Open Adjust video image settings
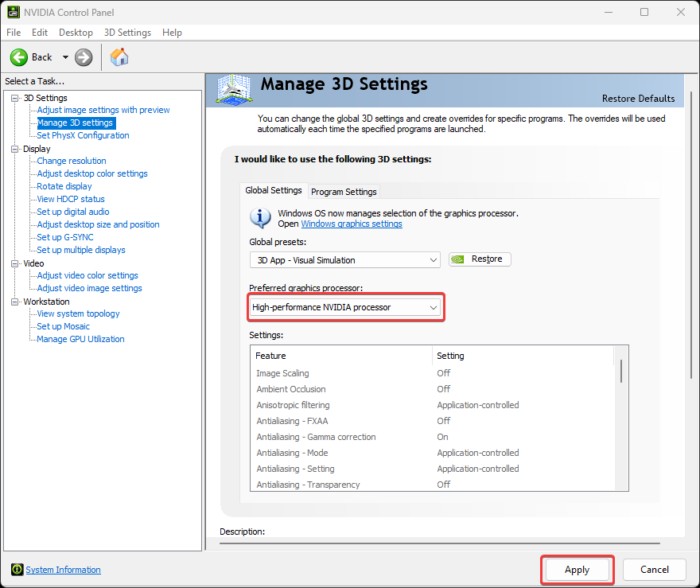700x588 pixels. tap(89, 288)
